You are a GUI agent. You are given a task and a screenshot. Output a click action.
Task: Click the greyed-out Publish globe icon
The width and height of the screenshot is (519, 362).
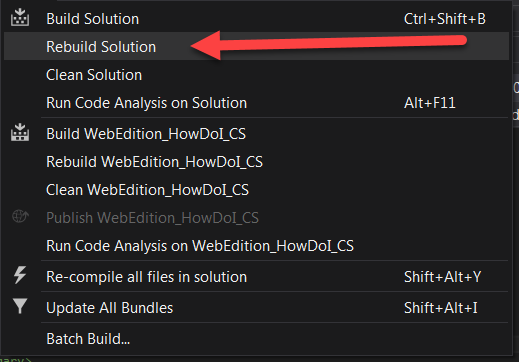(x=20, y=216)
